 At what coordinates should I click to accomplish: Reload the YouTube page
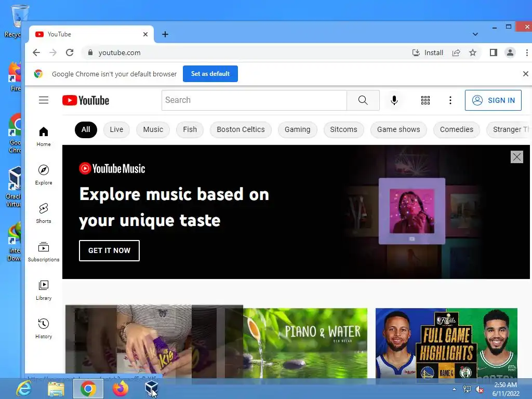click(70, 52)
